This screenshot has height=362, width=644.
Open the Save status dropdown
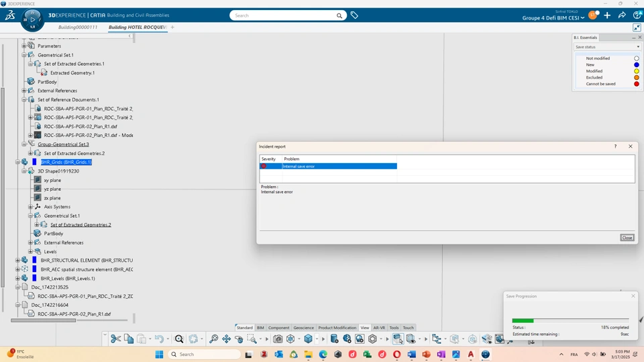(x=607, y=47)
